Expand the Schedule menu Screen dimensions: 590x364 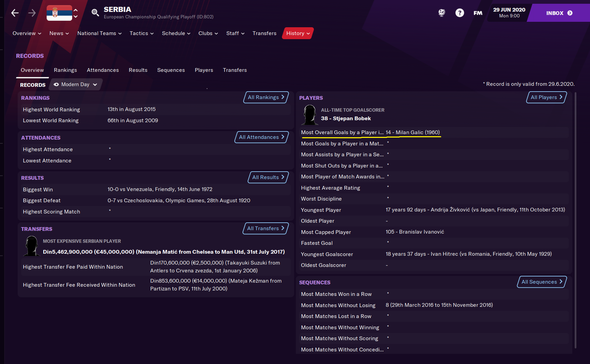pos(176,33)
